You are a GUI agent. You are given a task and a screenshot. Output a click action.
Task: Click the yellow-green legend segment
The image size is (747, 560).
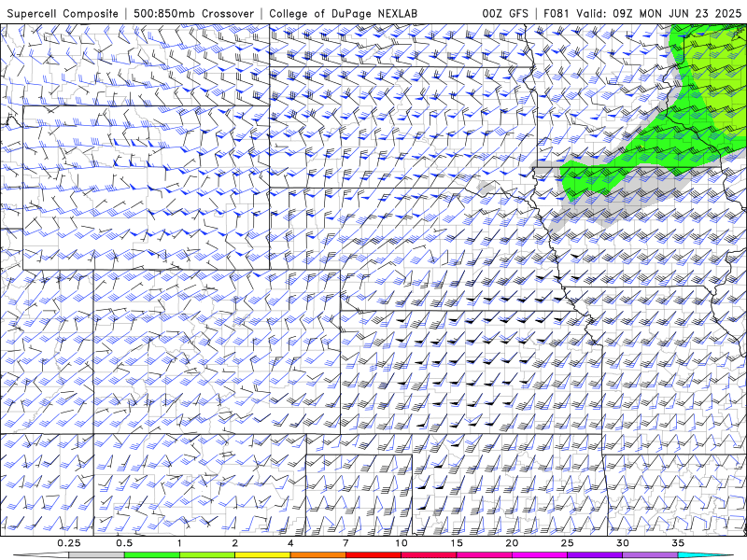tap(207, 555)
